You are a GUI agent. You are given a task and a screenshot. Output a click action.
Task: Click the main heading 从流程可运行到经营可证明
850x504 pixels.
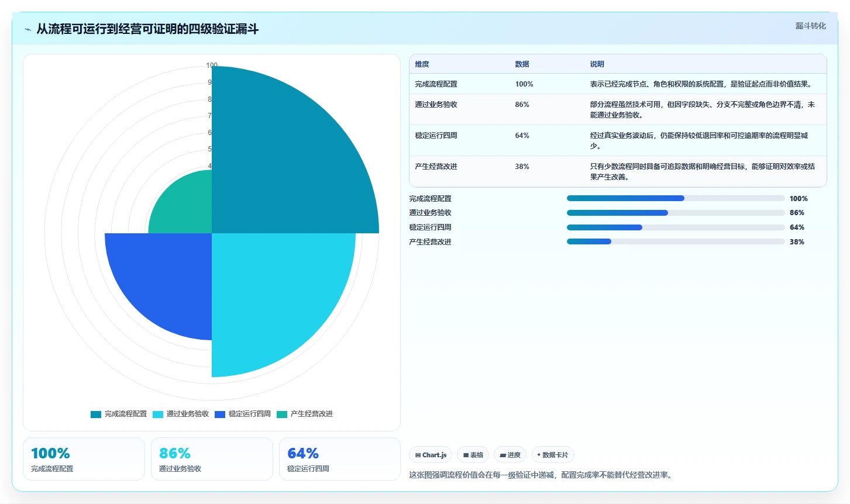pos(147,29)
